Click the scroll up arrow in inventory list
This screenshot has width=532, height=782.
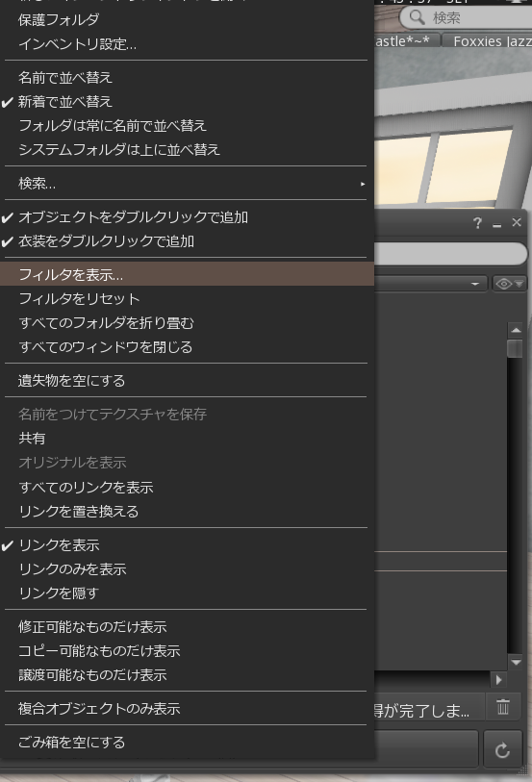(516, 330)
